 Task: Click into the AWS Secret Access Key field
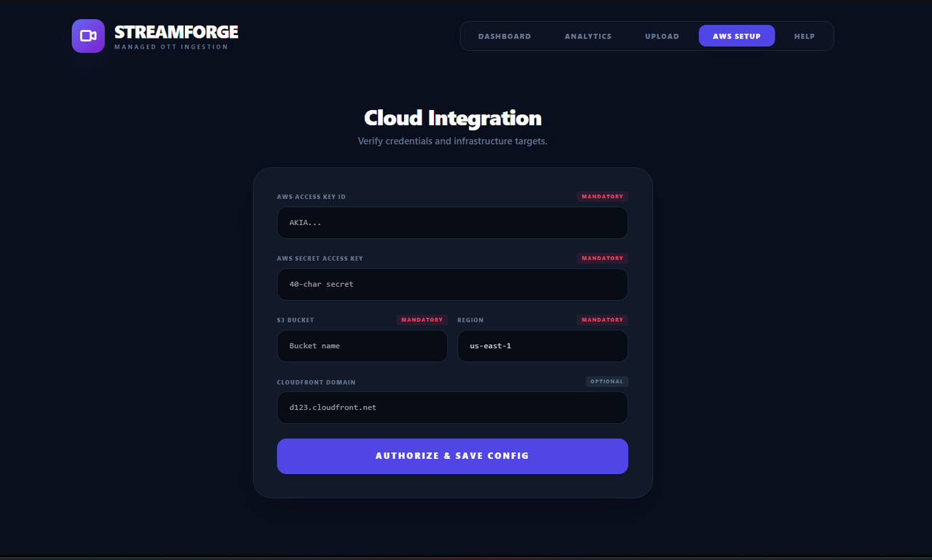coord(452,285)
